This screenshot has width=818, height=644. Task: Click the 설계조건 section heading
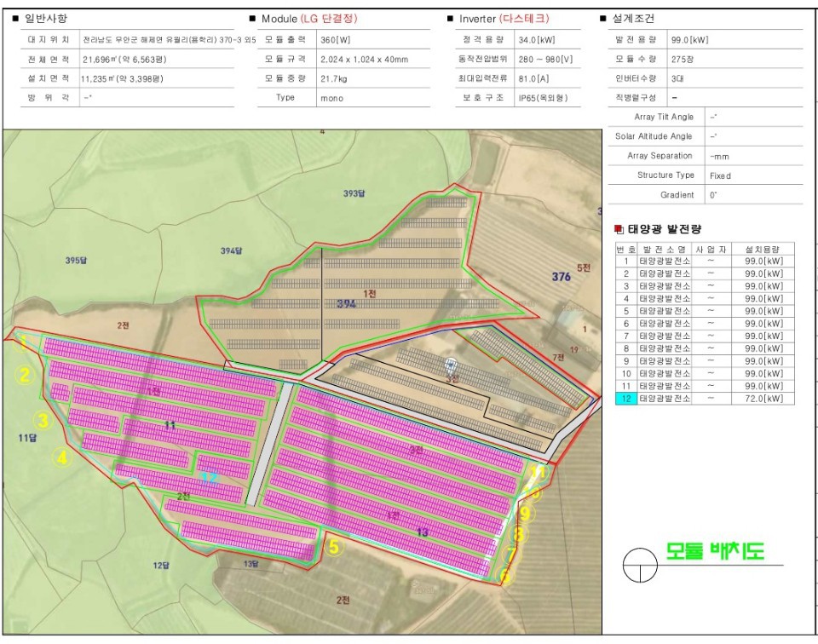click(633, 19)
